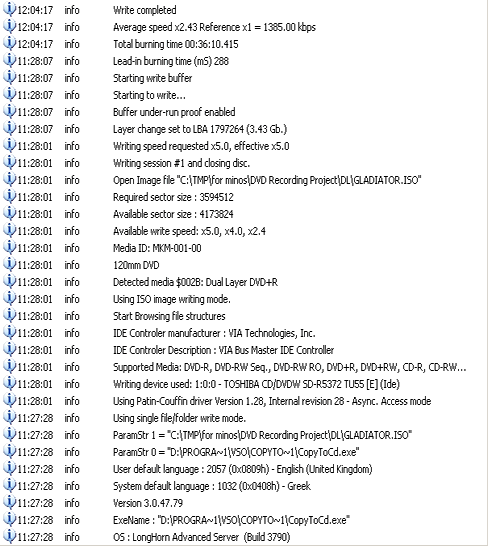Click info icon beside Detected media row

(x=9, y=282)
